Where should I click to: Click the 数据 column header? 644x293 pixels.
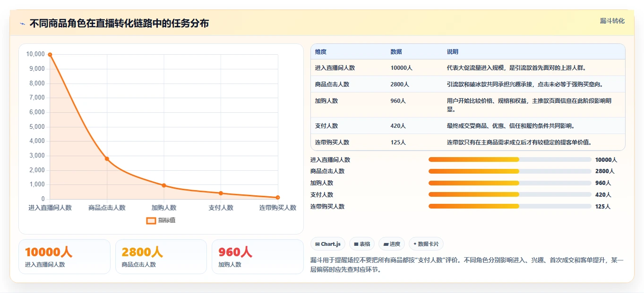(396, 52)
